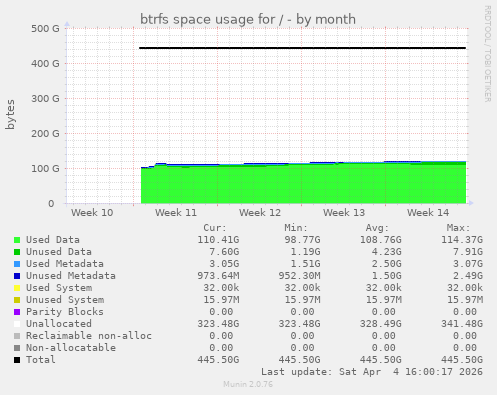
Task: Click the 'Unused Data' legend label
Action: [x=59, y=252]
